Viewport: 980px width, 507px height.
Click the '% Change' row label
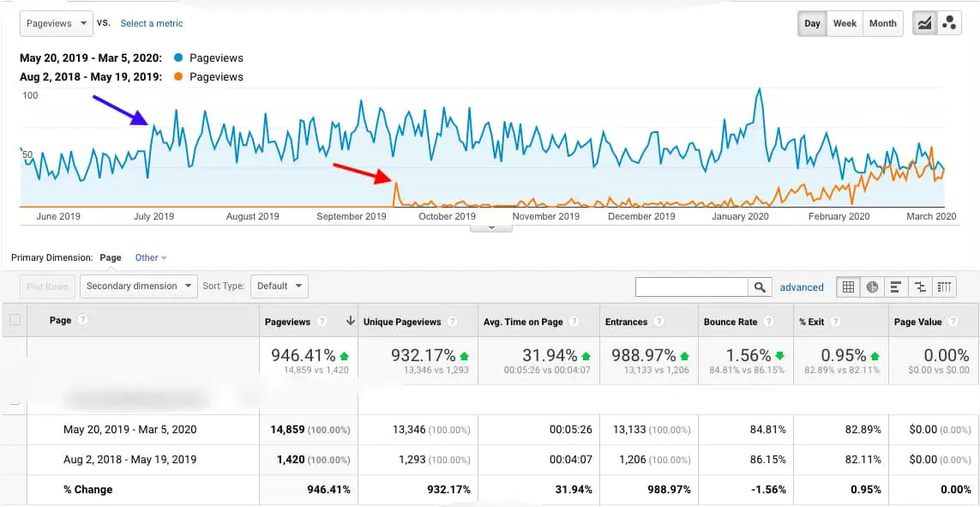pyautogui.click(x=88, y=490)
